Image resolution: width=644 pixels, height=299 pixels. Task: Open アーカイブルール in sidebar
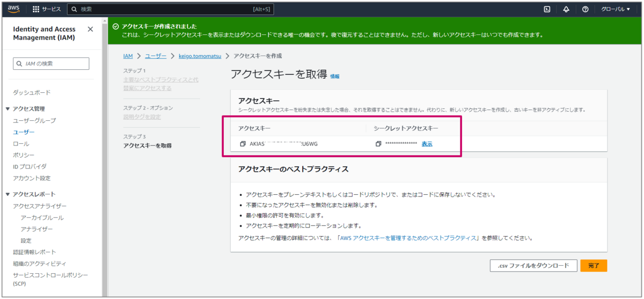tap(42, 217)
